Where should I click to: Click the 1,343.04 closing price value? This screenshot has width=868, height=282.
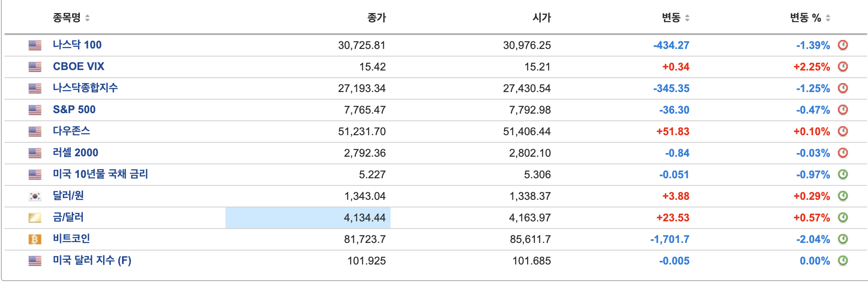(x=365, y=196)
